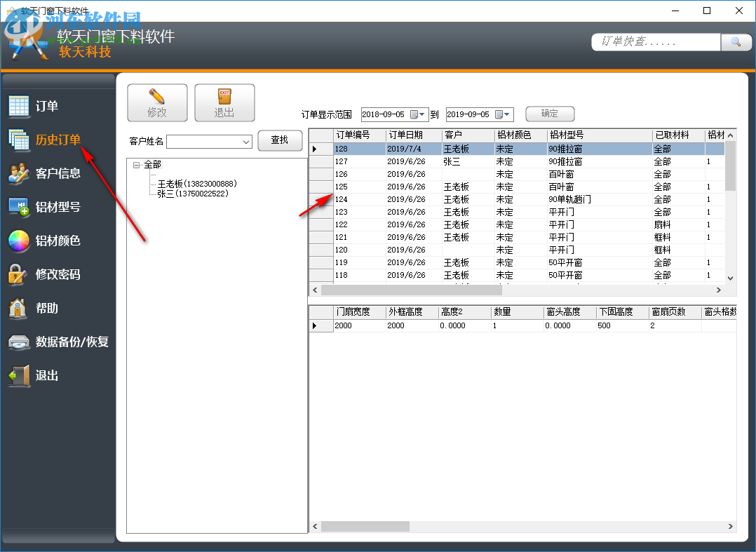The image size is (756, 552).
Task: Open the start date calendar picker
Action: (417, 114)
